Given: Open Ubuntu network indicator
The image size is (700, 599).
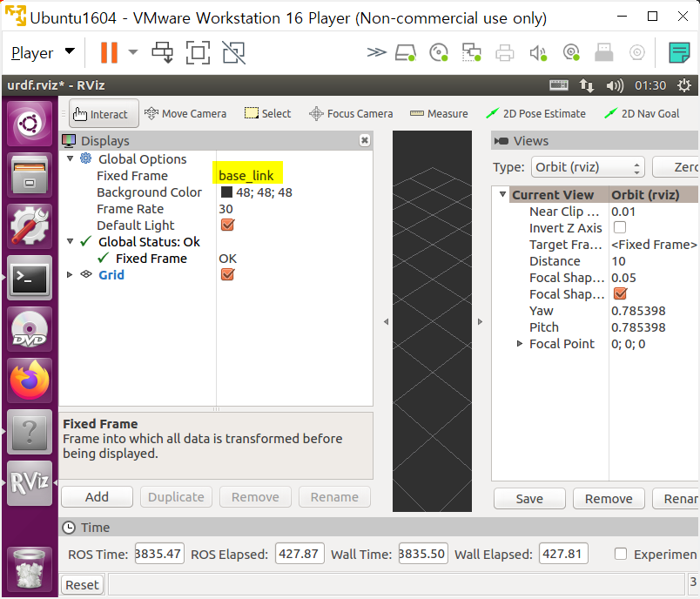Looking at the screenshot, I should coord(587,85).
